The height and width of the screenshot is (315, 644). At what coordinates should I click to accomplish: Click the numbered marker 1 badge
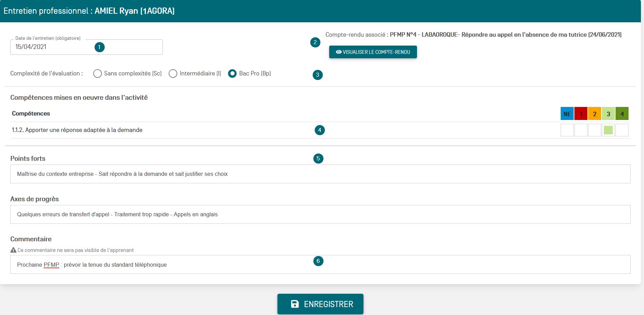pyautogui.click(x=99, y=47)
